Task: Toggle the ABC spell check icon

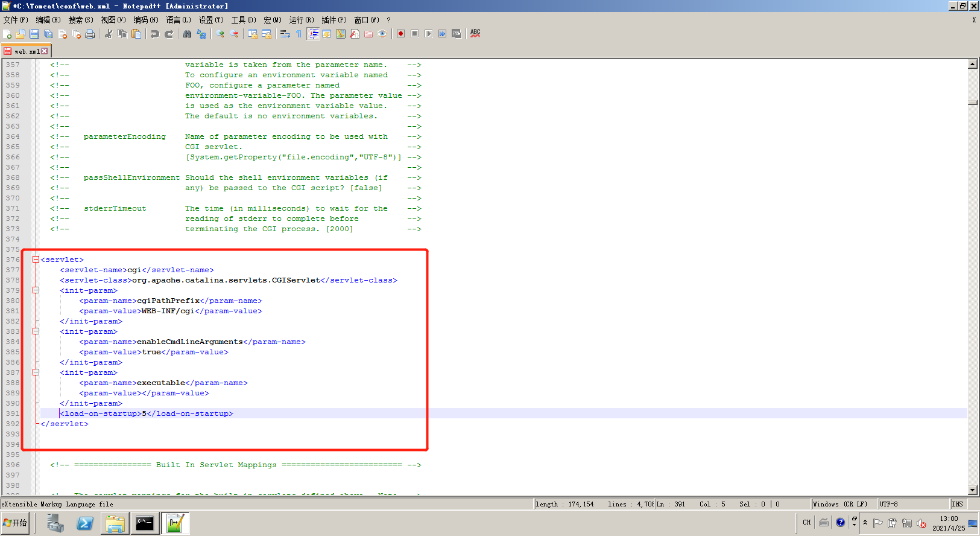Action: point(475,34)
